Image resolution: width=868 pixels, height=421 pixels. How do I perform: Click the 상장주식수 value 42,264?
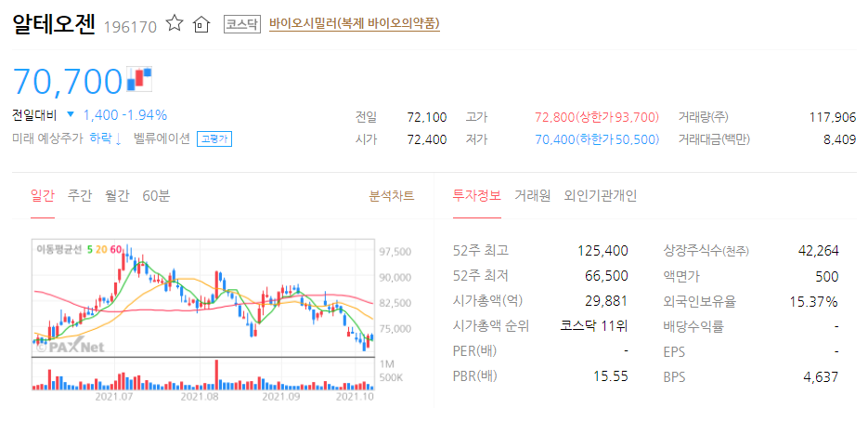click(x=818, y=250)
